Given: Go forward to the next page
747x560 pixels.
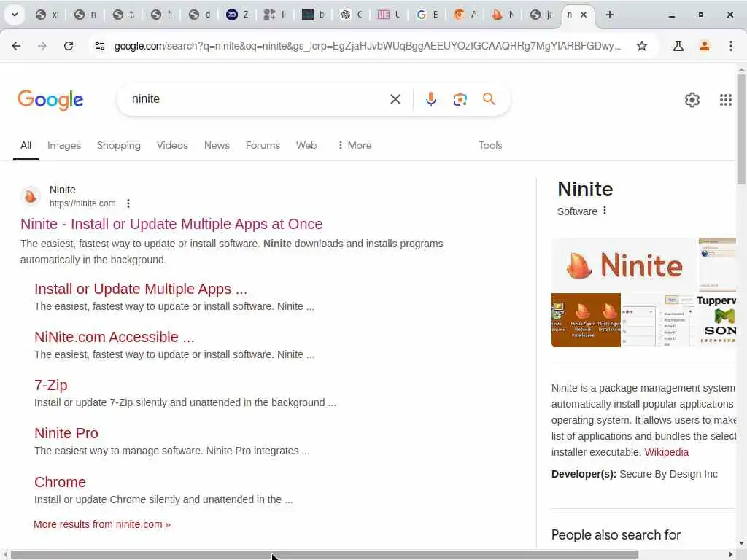Looking at the screenshot, I should [42, 46].
